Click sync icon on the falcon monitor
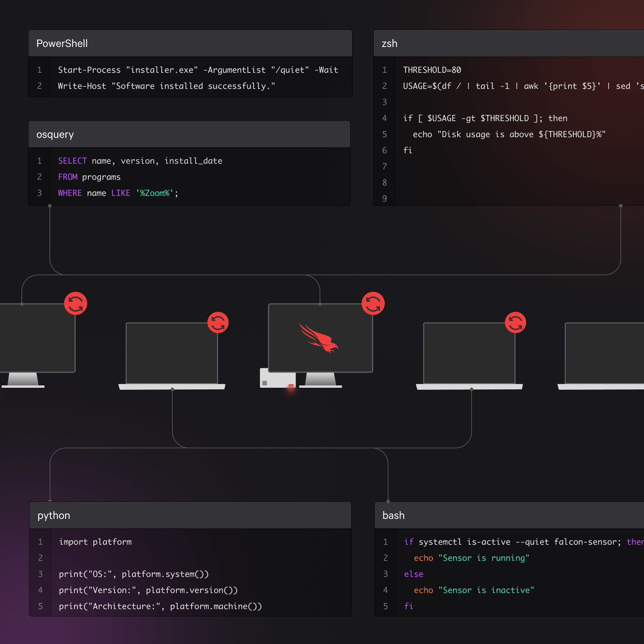This screenshot has width=644, height=644. coord(373,304)
